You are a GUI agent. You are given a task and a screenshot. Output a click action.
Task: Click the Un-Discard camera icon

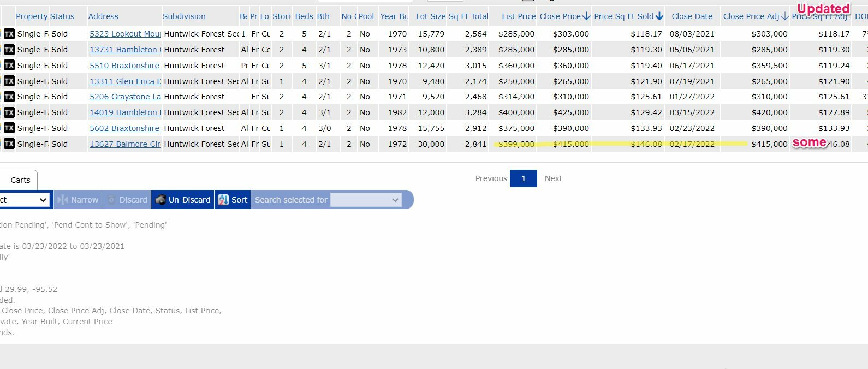tap(160, 200)
